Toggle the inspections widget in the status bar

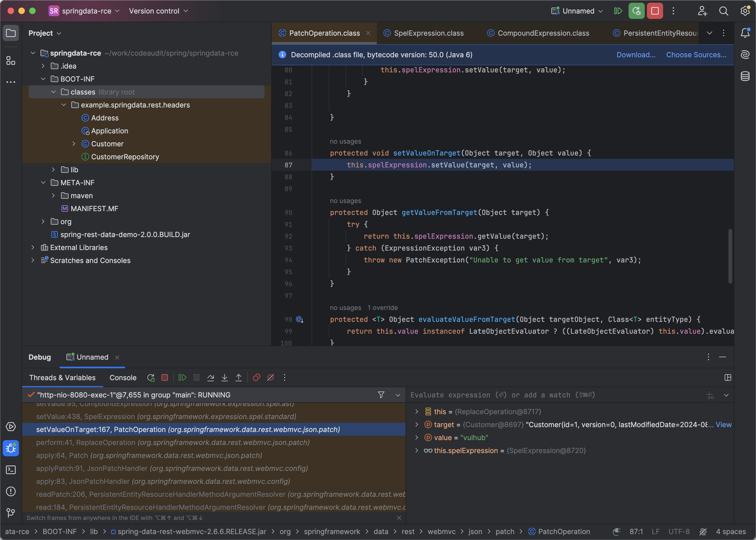[x=703, y=532]
